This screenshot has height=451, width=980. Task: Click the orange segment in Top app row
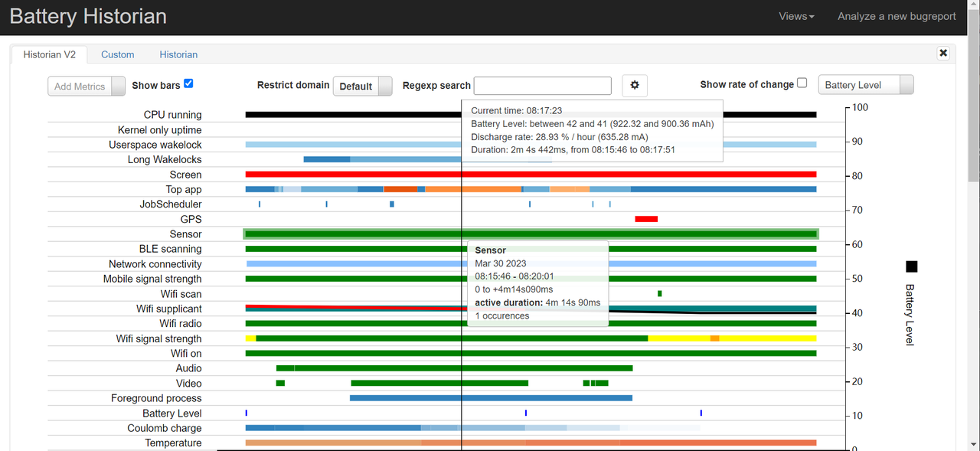[x=472, y=189]
